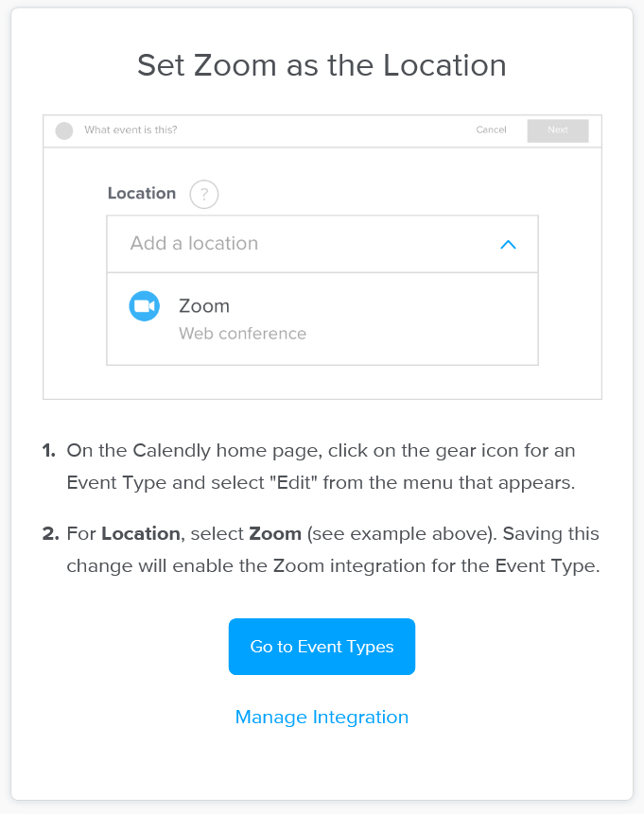Click the blue Zoom camera icon

[x=144, y=306]
